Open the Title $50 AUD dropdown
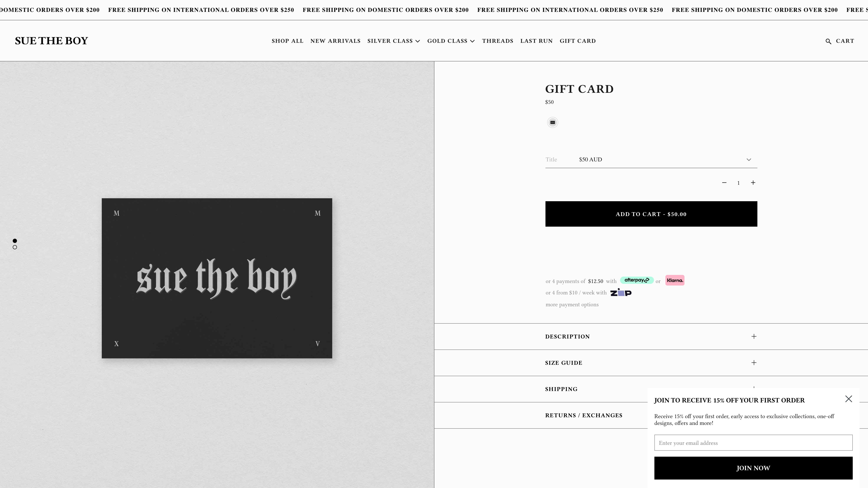This screenshot has height=488, width=868. coord(651,160)
